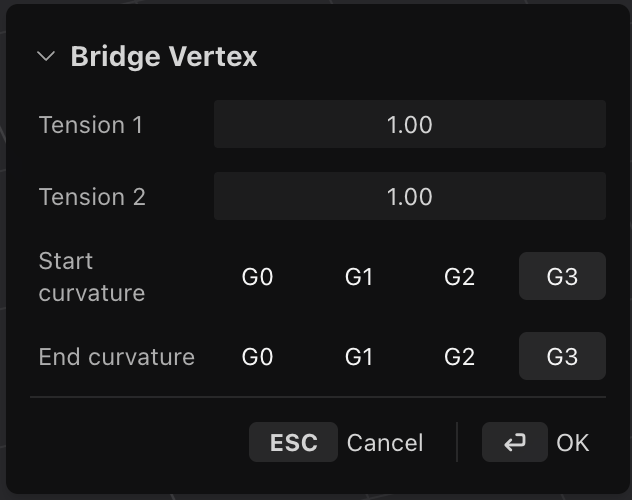Click the Bridge Vertex panel title
Image resolution: width=632 pixels, height=500 pixels.
[x=164, y=56]
